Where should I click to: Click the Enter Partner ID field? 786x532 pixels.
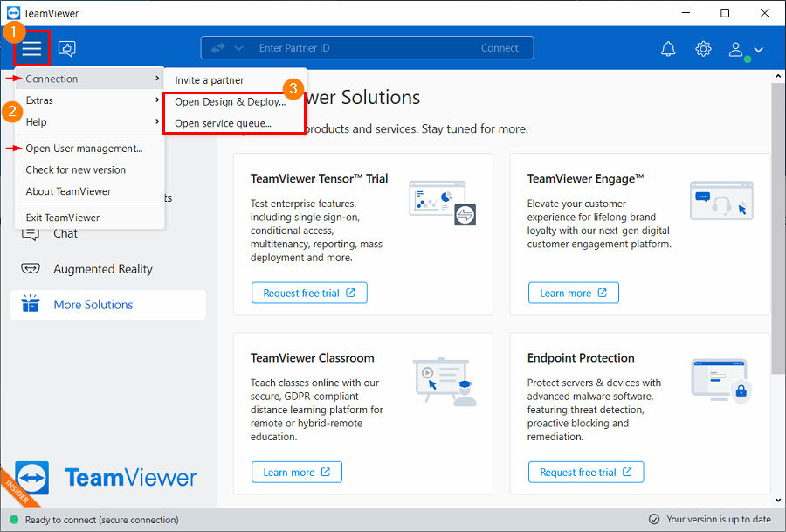(x=351, y=48)
